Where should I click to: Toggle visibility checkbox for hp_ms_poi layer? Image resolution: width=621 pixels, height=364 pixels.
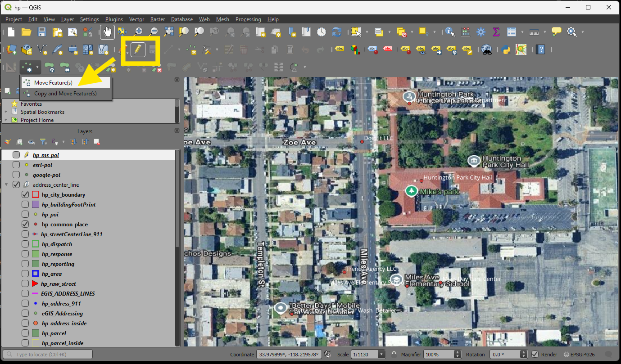(16, 155)
